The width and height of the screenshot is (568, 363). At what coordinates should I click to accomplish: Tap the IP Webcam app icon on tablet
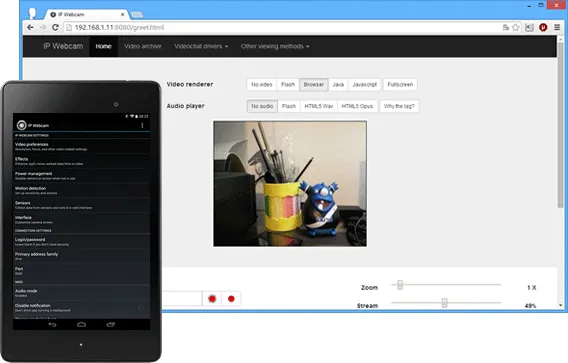(x=21, y=125)
